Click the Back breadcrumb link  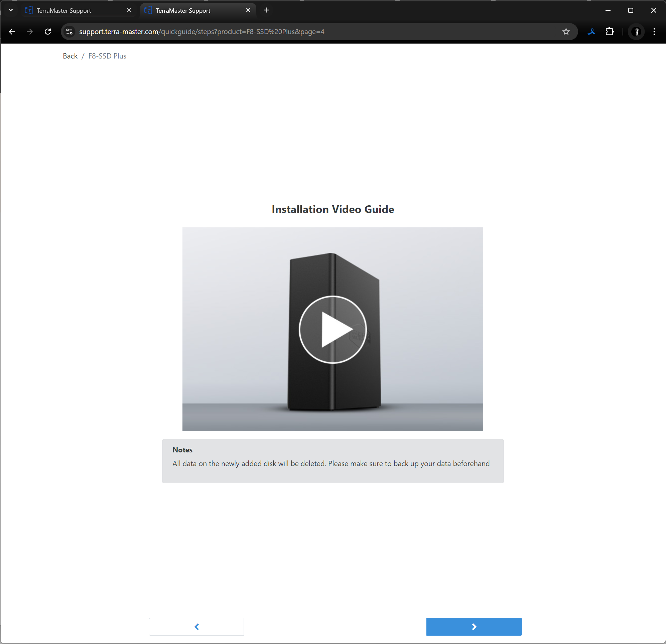(70, 56)
